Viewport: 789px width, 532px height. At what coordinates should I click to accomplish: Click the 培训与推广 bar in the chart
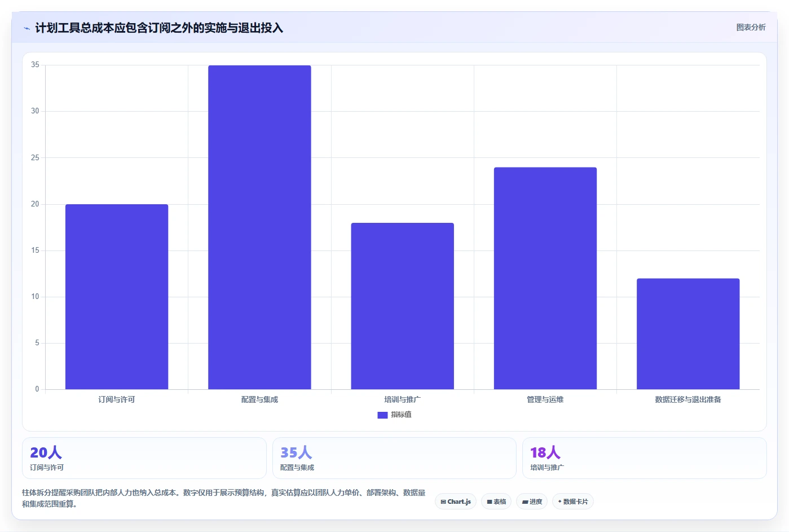[402, 306]
